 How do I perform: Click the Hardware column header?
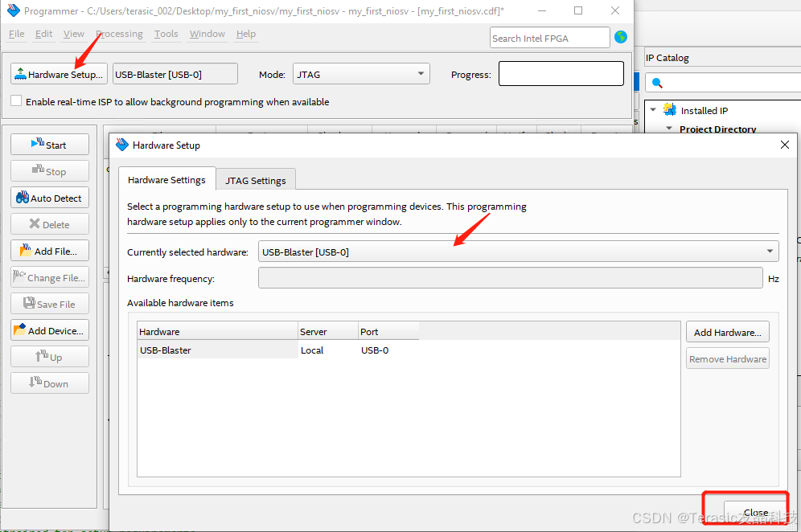218,331
